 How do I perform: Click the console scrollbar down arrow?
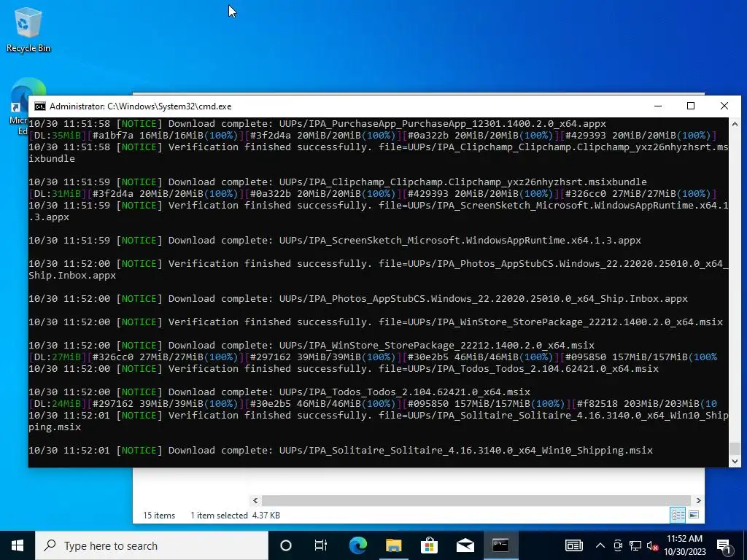[x=735, y=461]
